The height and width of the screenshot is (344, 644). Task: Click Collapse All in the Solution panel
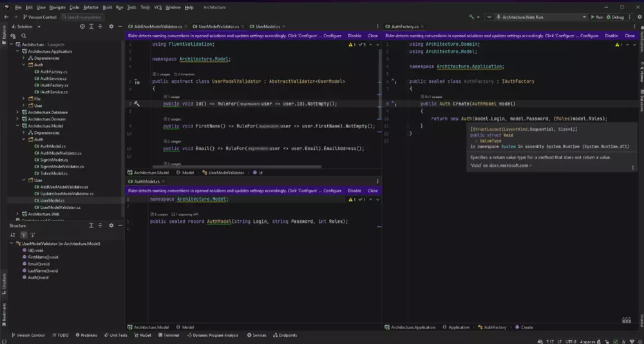100,26
